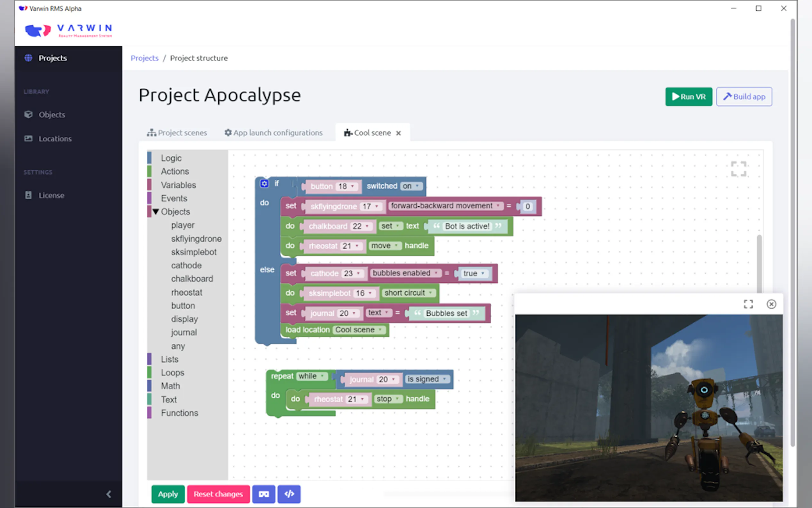Screen dimensions: 812x508
Task: Edit the number field showing 0
Action: pyautogui.click(x=527, y=206)
